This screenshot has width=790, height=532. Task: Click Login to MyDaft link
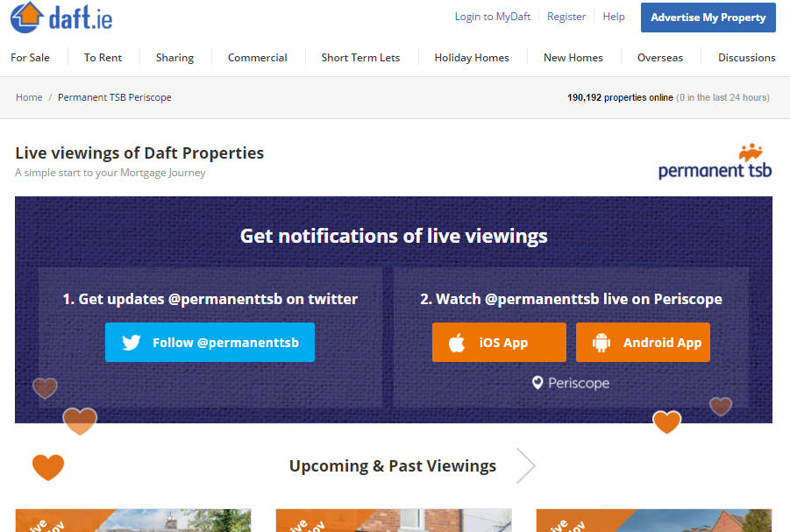[492, 17]
